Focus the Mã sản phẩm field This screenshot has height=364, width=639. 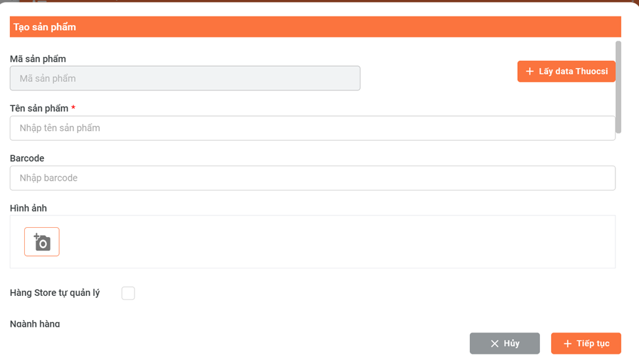[185, 79]
